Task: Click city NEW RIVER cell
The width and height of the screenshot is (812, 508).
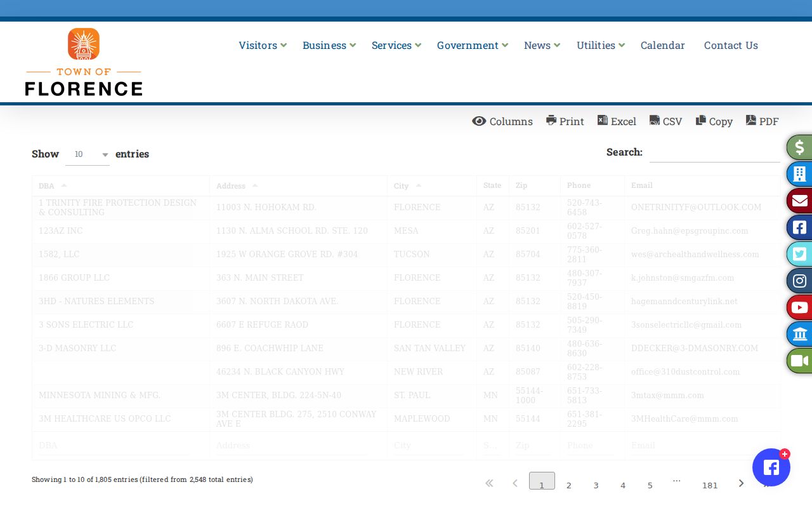Action: click(419, 371)
